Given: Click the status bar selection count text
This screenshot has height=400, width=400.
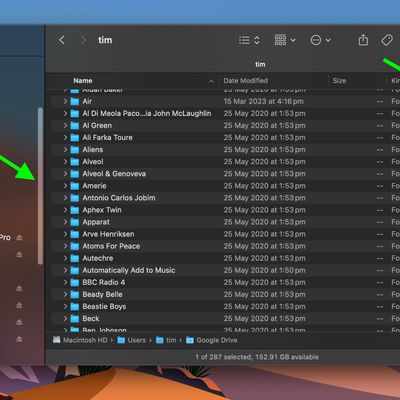Looking at the screenshot, I should click(257, 357).
